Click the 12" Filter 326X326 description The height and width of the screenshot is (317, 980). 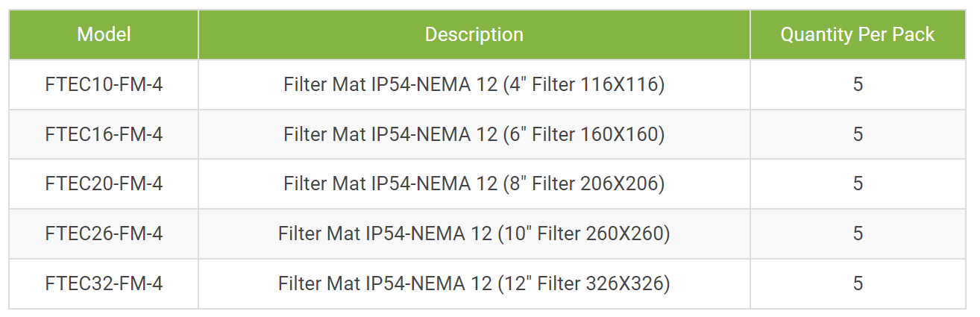point(474,283)
